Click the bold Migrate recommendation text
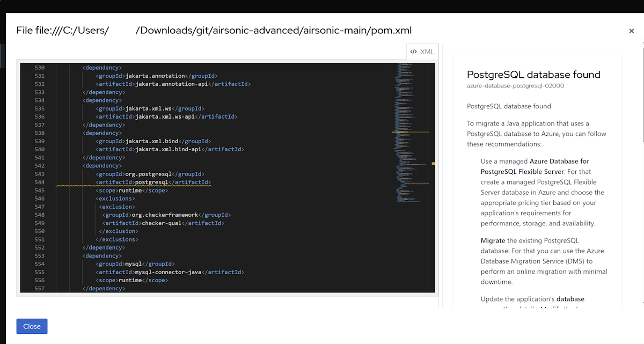The image size is (644, 344). pos(493,240)
